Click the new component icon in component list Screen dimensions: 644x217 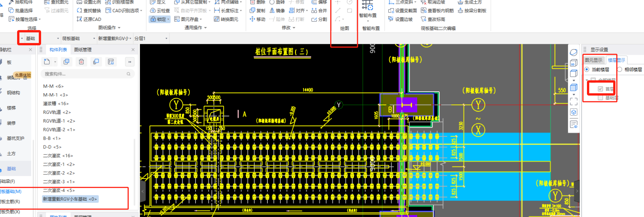[47, 62]
